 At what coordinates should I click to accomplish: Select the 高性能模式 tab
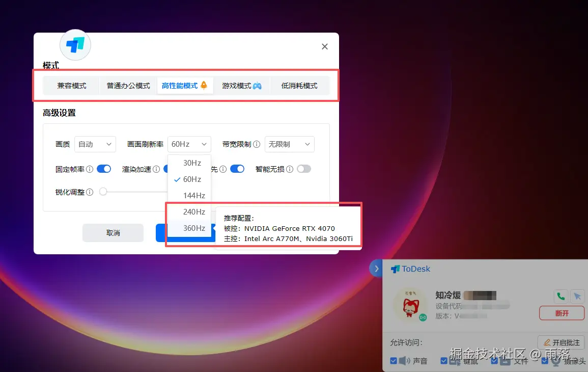(x=185, y=86)
